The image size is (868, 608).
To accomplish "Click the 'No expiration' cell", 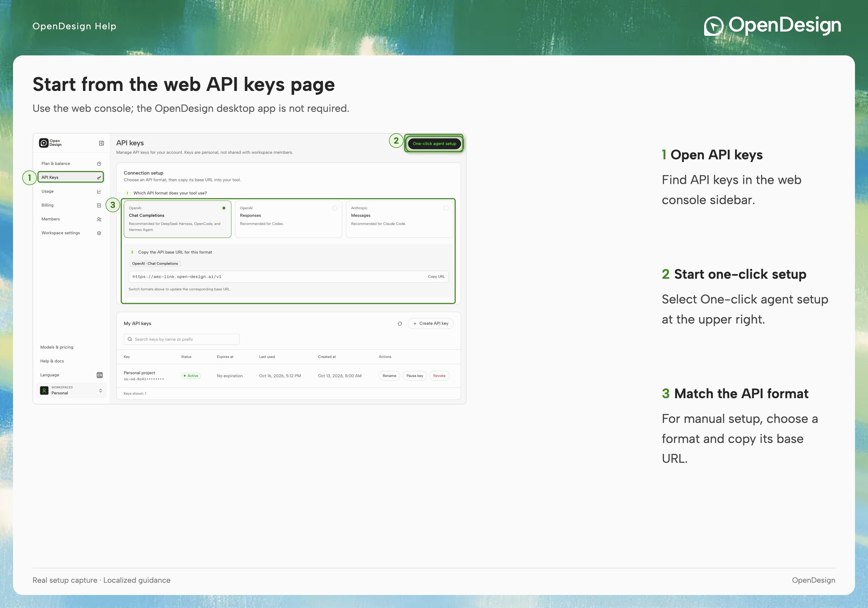I will click(x=230, y=376).
